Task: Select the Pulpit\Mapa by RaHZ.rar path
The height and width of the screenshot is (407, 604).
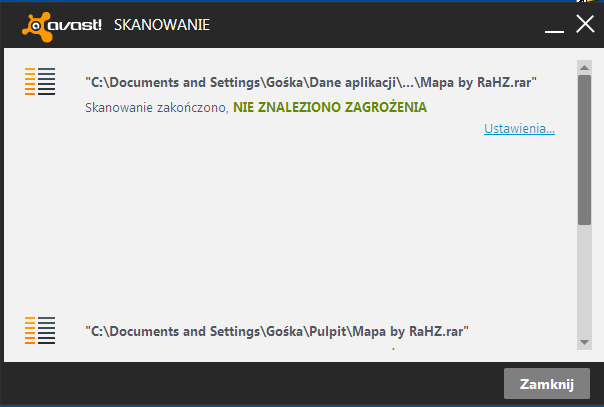Action: tap(277, 332)
